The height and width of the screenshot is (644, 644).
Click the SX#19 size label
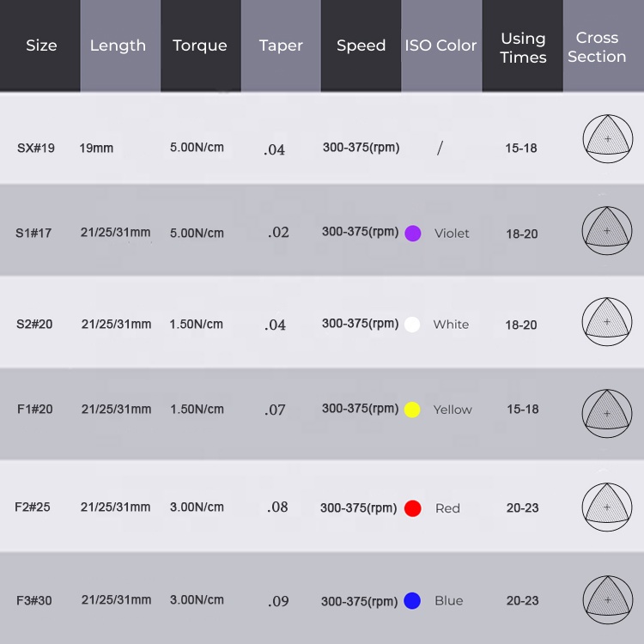36,148
